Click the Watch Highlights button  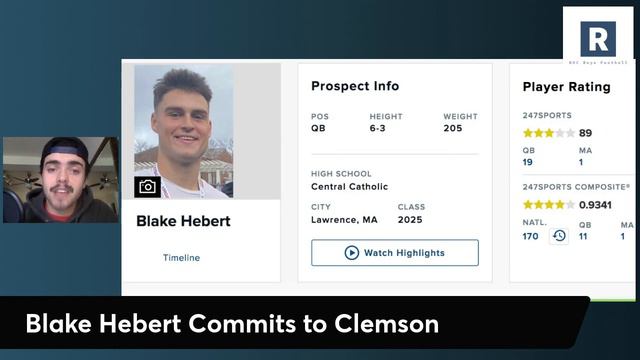tap(395, 253)
